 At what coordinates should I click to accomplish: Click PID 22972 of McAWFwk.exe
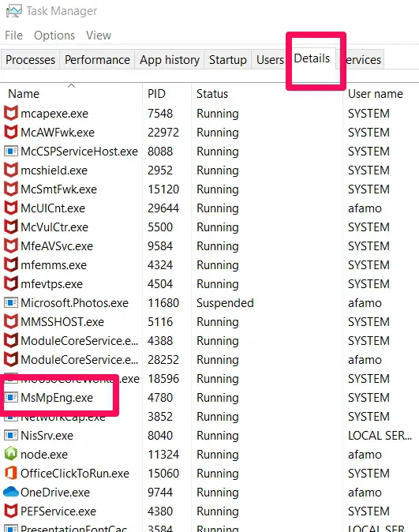163,133
